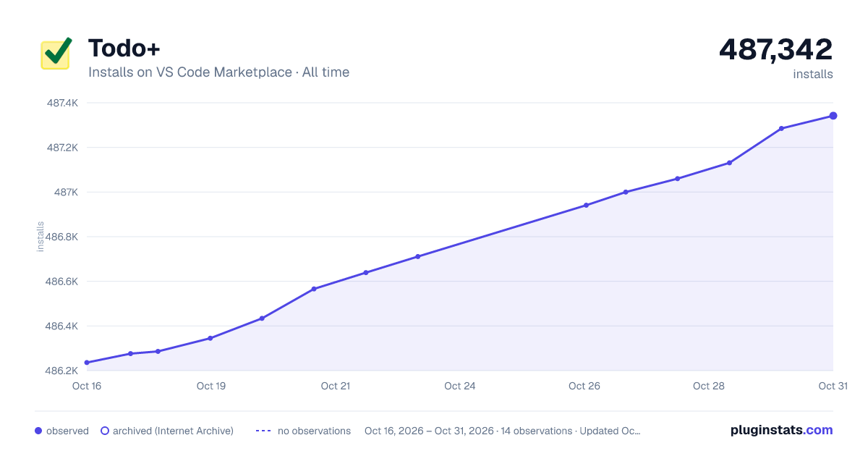The width and height of the screenshot is (868, 456).
Task: Click the Todo+ title heading
Action: (124, 48)
